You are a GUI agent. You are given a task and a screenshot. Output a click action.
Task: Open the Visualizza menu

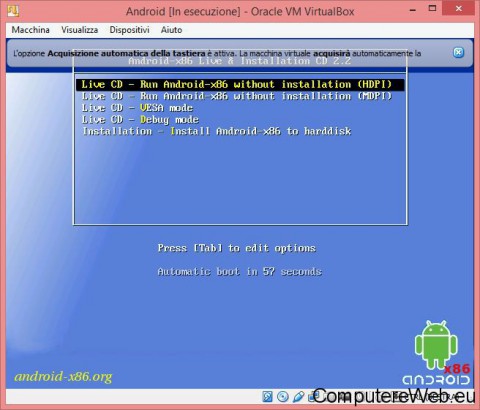tap(80, 30)
